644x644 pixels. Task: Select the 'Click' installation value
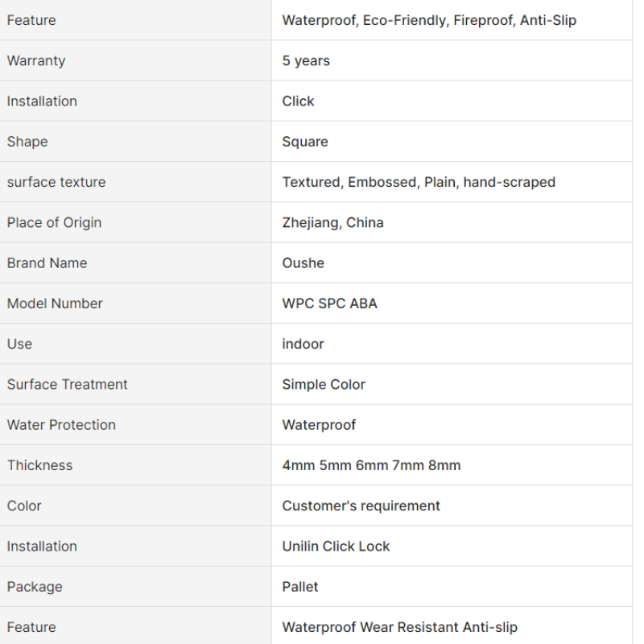[x=298, y=101]
